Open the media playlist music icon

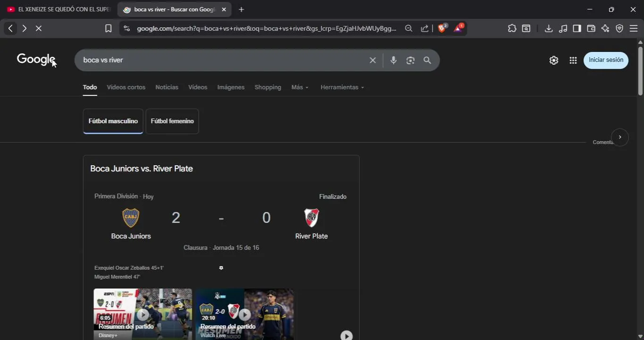(x=563, y=28)
